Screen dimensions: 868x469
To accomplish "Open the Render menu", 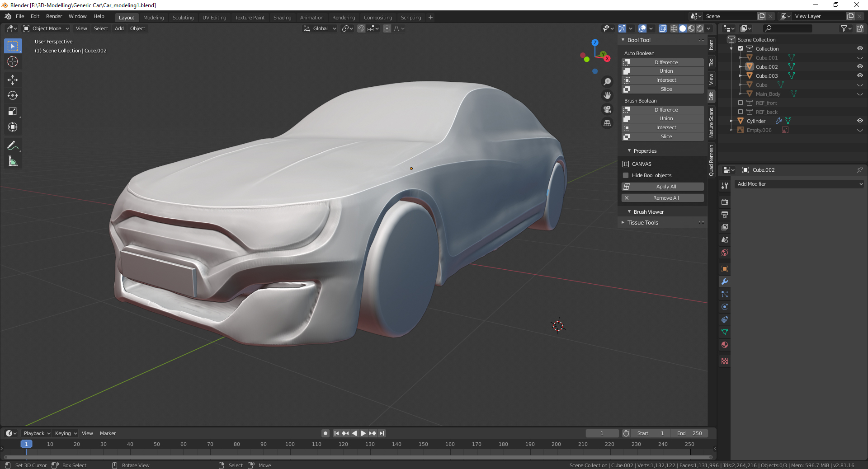I will pyautogui.click(x=54, y=16).
